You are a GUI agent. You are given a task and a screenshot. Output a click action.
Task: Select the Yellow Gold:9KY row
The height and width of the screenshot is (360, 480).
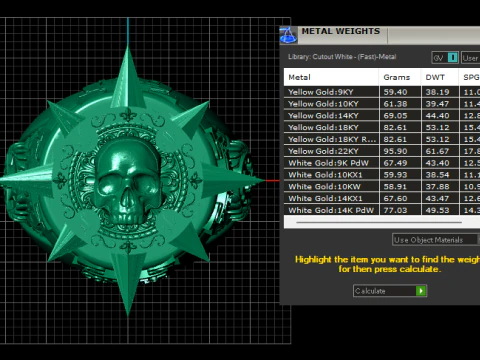(382, 92)
